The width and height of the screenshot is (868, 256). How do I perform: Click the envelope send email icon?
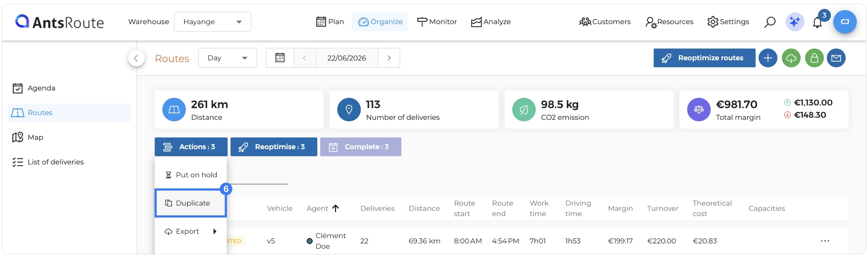(x=836, y=58)
